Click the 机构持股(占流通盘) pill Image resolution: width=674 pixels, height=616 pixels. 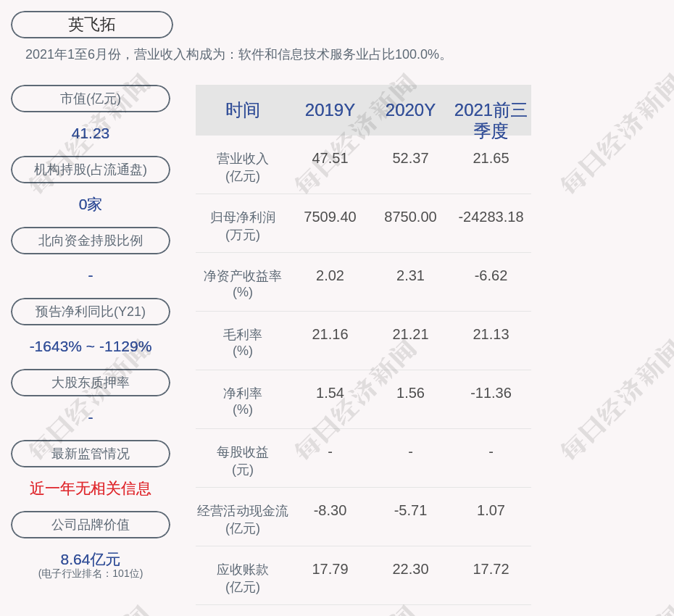(91, 170)
